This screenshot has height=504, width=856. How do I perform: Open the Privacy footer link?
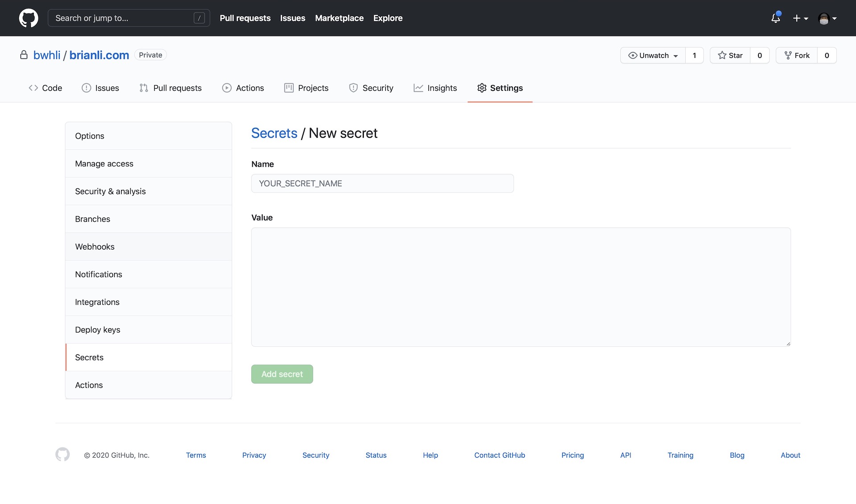[x=254, y=455]
